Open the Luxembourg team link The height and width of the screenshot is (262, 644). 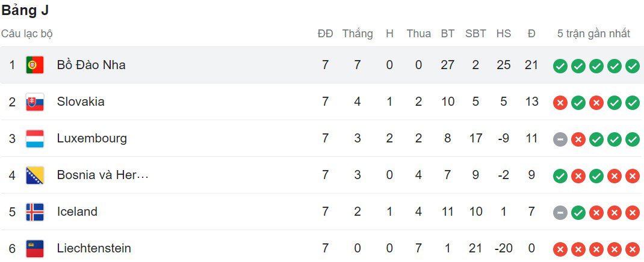tap(92, 138)
